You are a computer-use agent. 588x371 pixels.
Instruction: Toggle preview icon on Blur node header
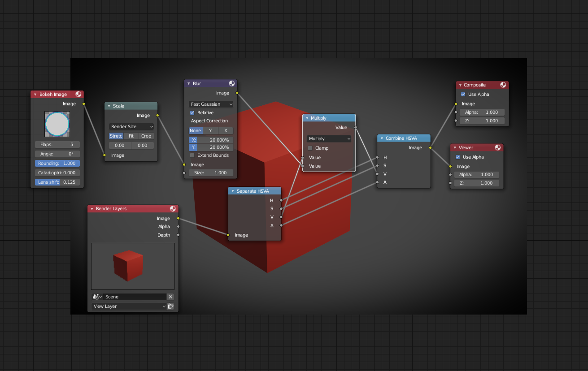[232, 83]
